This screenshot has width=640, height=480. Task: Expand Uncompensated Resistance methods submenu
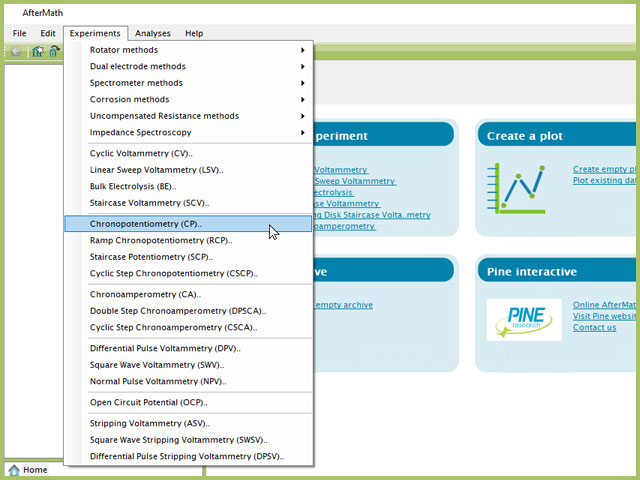[189, 116]
